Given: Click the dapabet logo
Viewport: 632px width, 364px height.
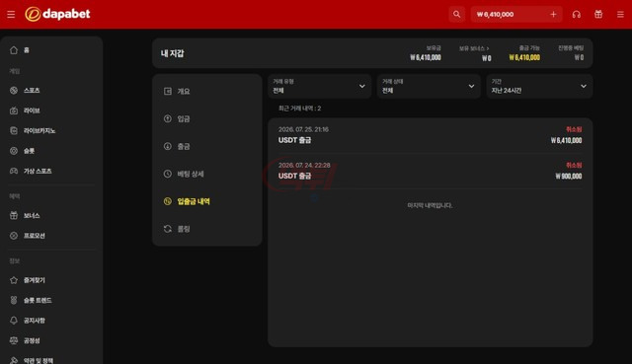Looking at the screenshot, I should [x=57, y=14].
